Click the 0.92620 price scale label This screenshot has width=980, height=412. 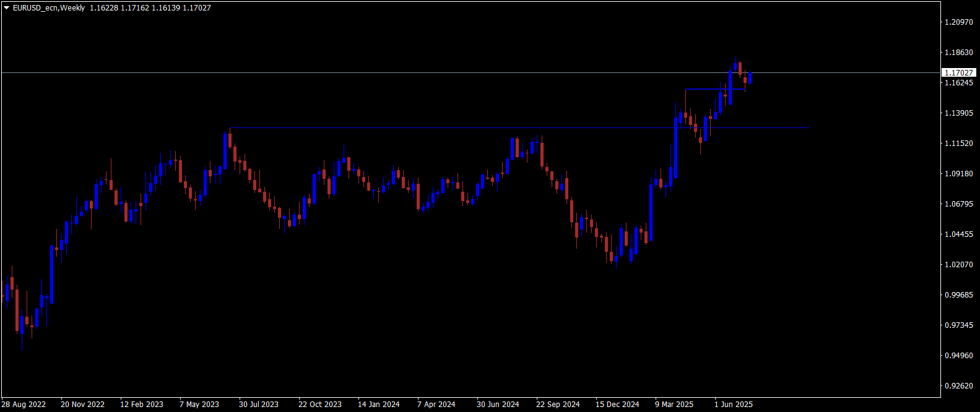pos(959,386)
